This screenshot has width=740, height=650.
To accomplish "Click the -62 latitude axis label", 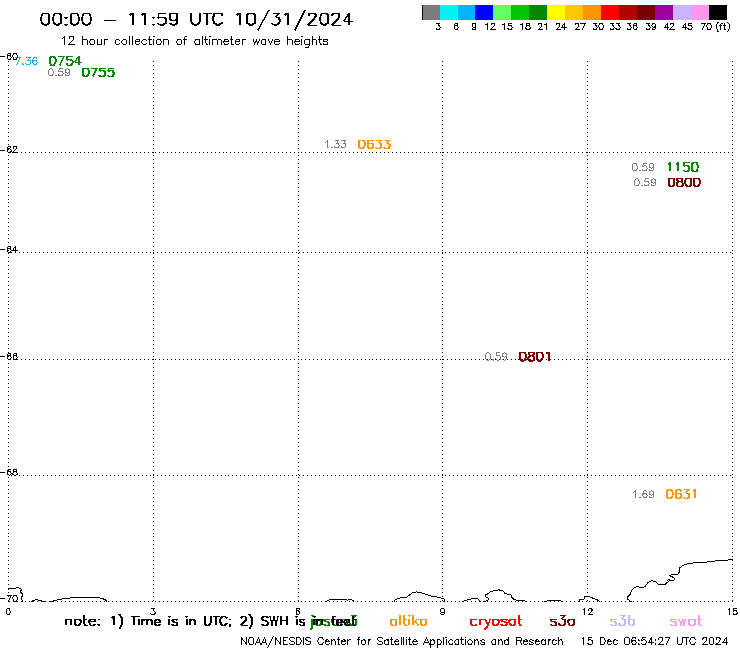I will pyautogui.click(x=9, y=150).
